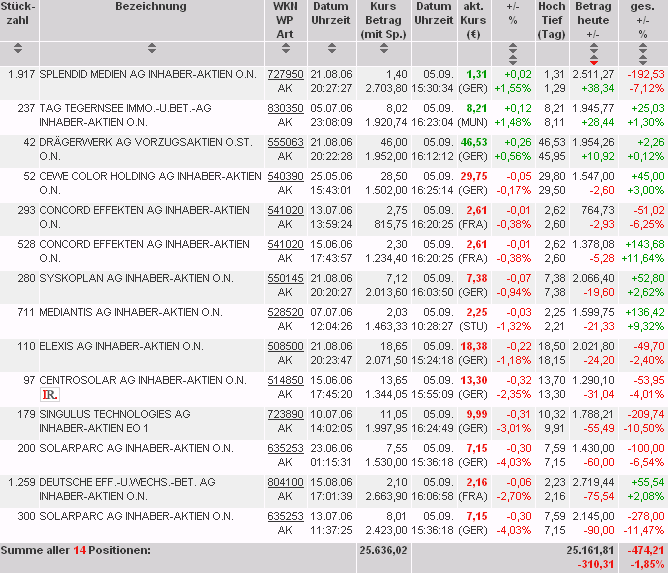
Task: Select the SYSKOPLAN AG INHABER-AKTIEN O.N. name
Action: click(x=136, y=278)
